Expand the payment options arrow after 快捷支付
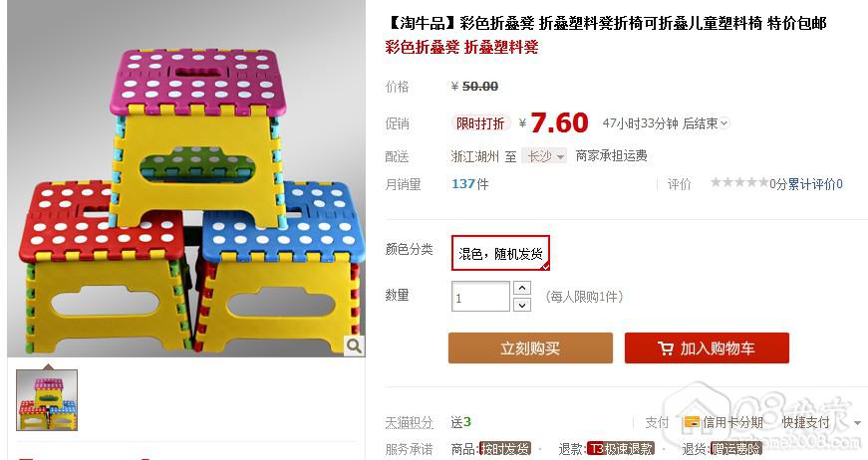This screenshot has height=460, width=868. click(x=857, y=423)
